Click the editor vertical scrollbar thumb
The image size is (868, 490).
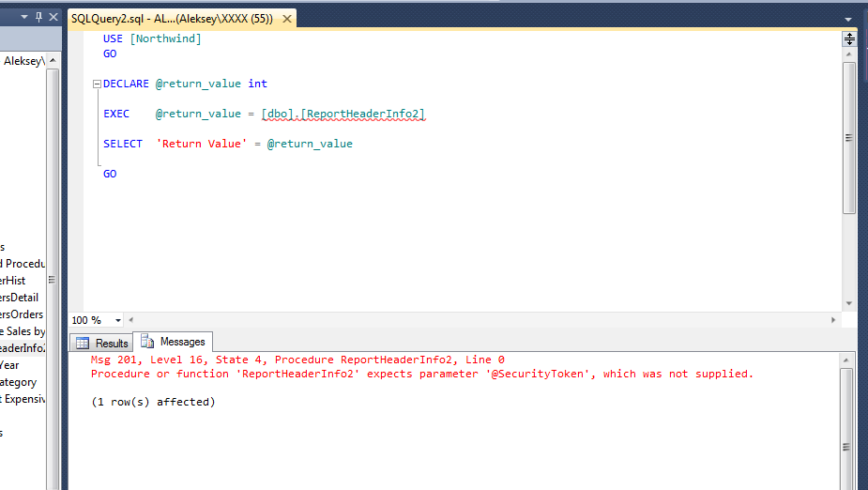coord(848,137)
